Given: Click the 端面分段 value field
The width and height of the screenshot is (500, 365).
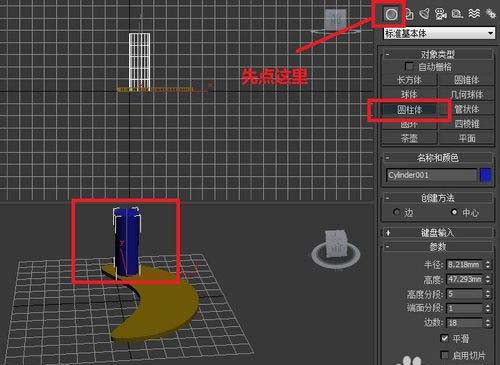Looking at the screenshot, I should [464, 308].
